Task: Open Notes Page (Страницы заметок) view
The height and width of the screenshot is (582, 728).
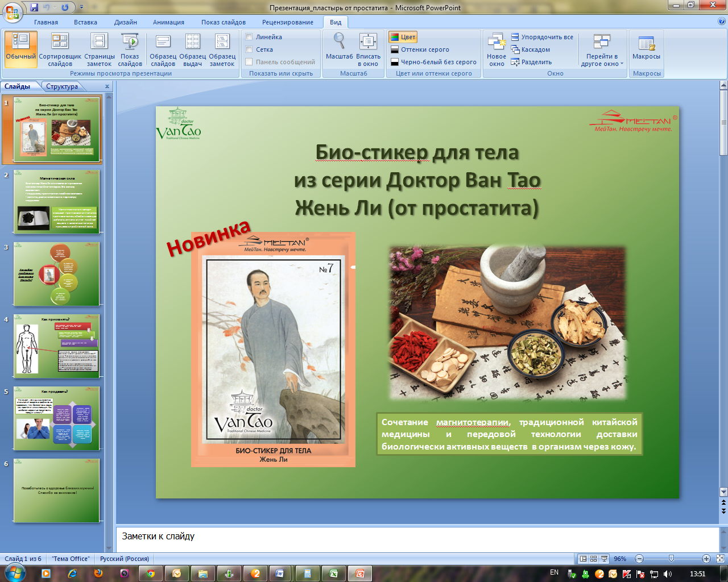Action: [x=100, y=49]
